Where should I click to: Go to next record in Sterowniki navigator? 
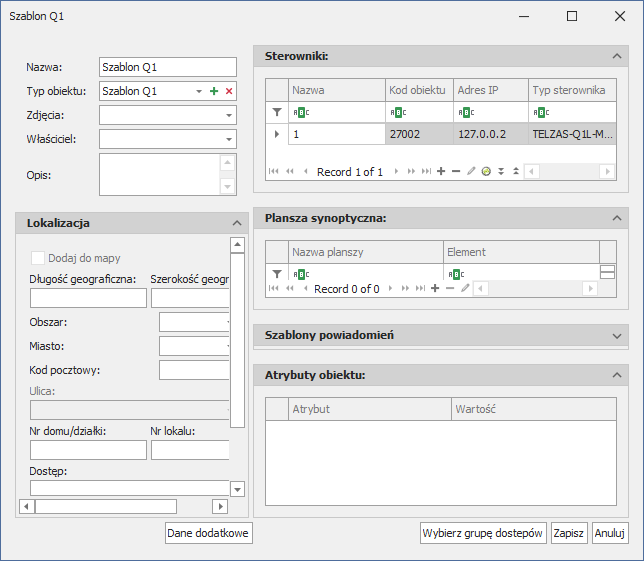[x=396, y=171]
